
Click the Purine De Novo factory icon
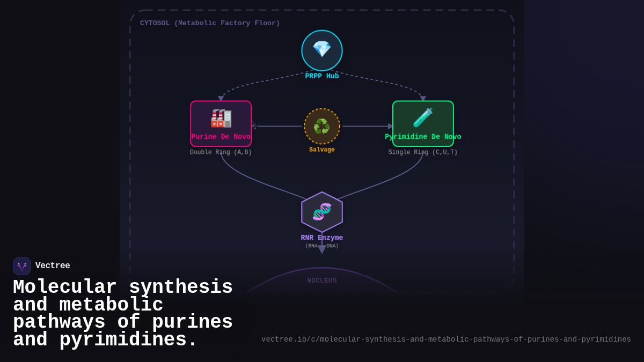[221, 117]
